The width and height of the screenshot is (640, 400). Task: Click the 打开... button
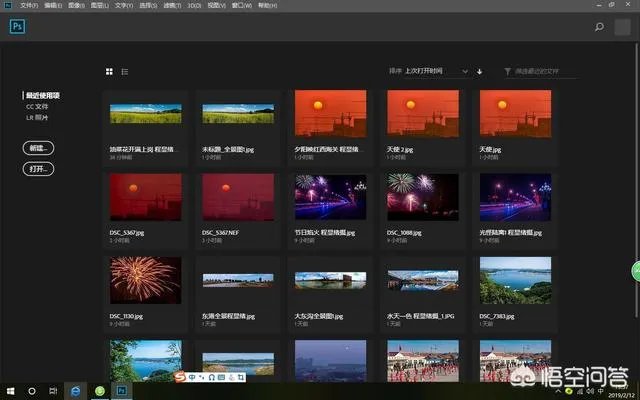pyautogui.click(x=38, y=169)
